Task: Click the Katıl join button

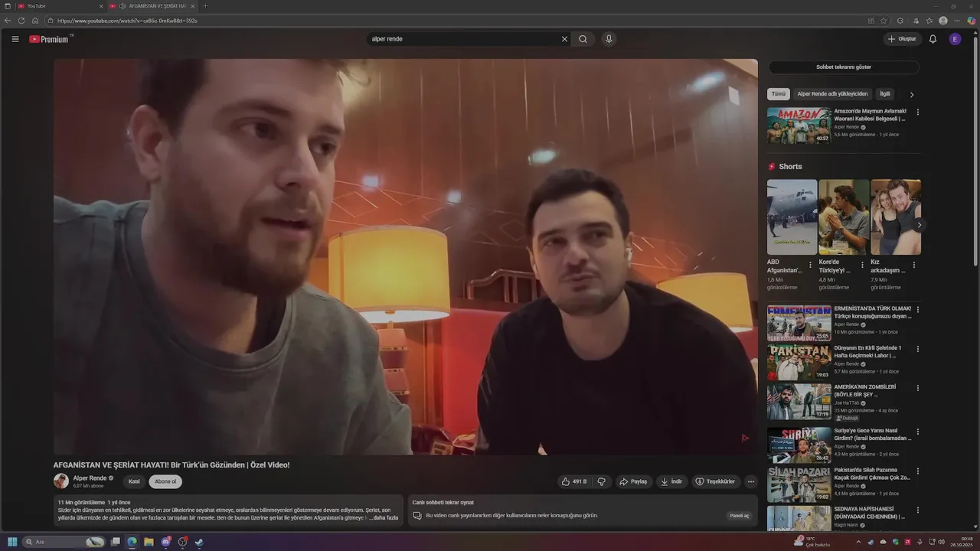Action: [x=134, y=481]
